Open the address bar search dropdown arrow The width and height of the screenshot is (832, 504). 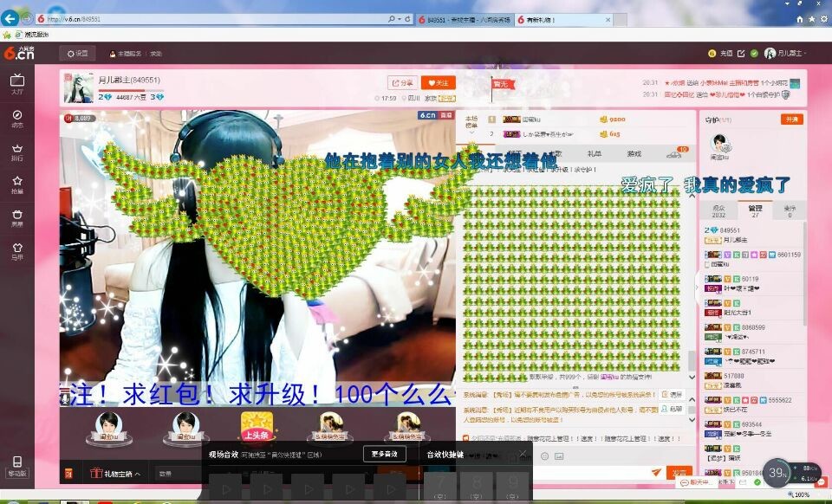[x=399, y=19]
